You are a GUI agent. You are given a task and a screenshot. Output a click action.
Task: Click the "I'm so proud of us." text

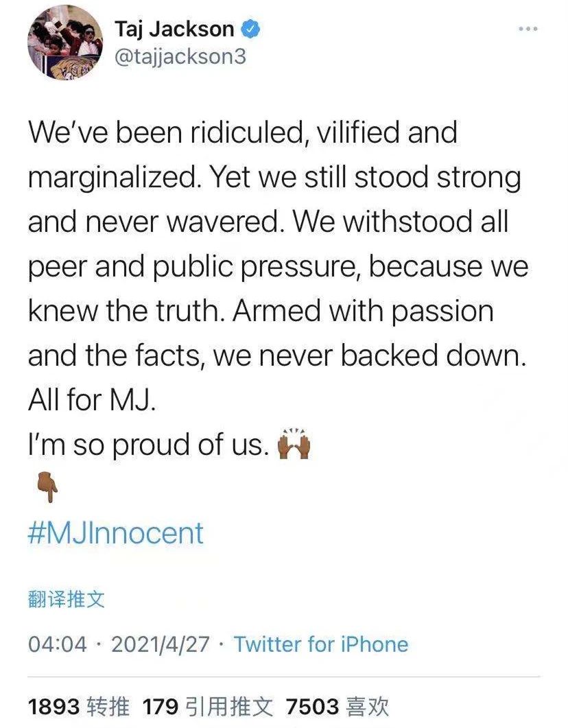(147, 445)
